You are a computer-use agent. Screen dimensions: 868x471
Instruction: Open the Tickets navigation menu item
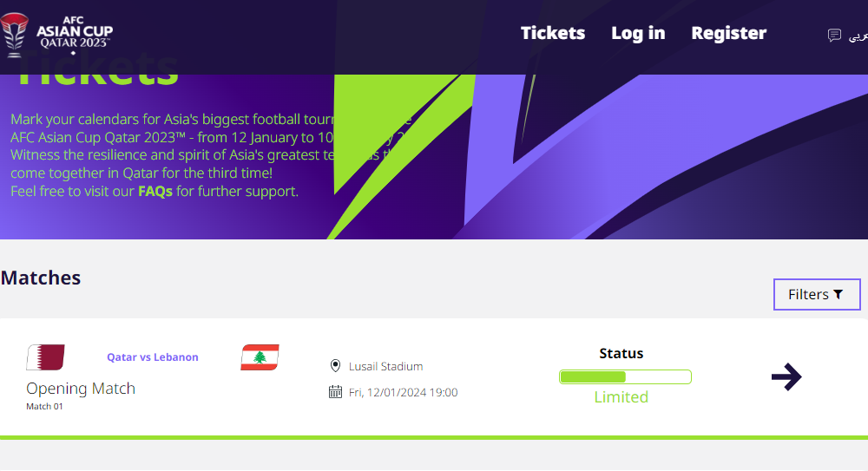coord(553,33)
